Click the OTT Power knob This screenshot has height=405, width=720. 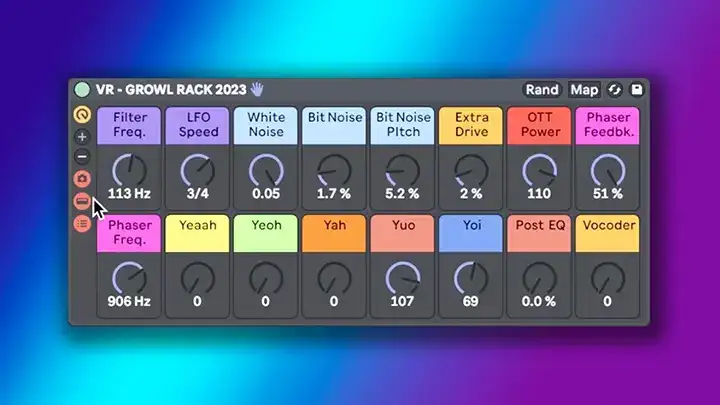[539, 171]
